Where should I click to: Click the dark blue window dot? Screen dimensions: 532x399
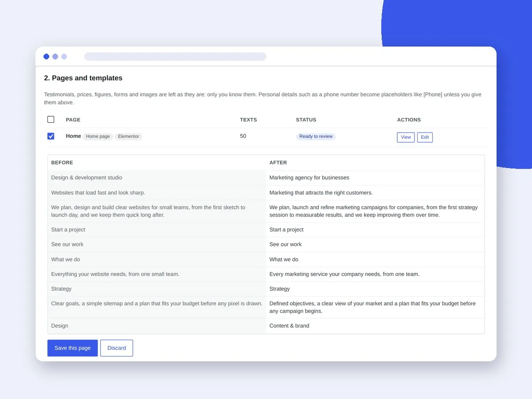tap(47, 56)
